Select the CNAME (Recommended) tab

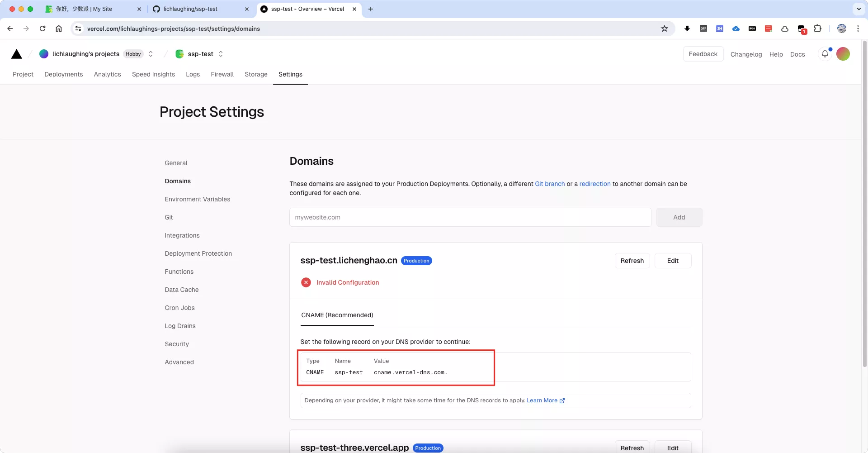coord(337,315)
